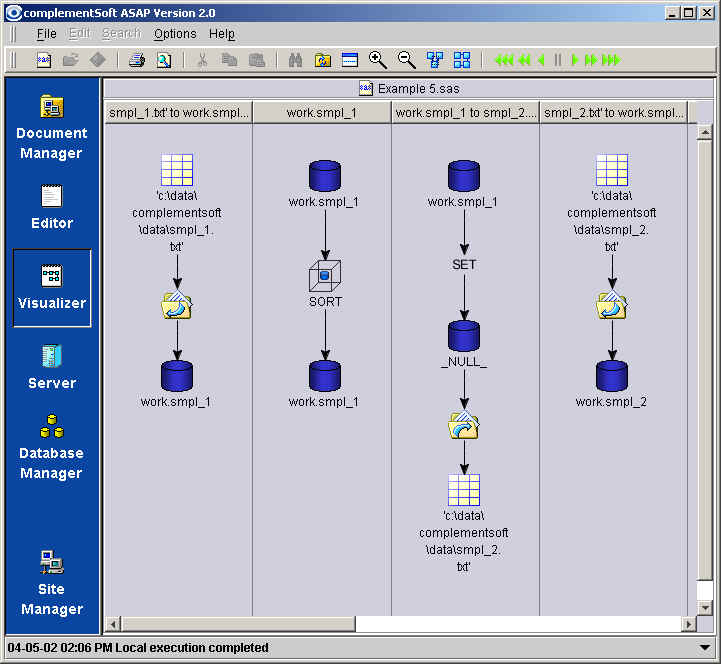This screenshot has width=721, height=664.
Task: Select output work.smpl_1 below SORT
Action: click(325, 376)
